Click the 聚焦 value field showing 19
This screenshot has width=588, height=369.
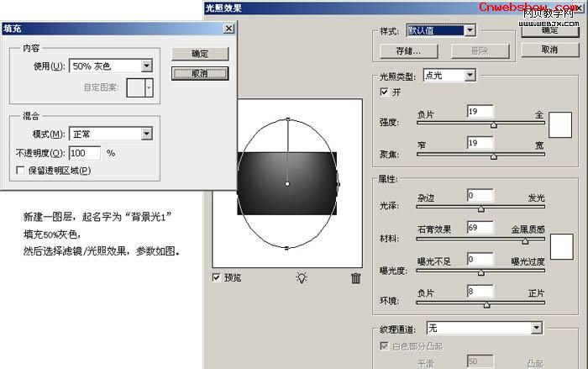pyautogui.click(x=480, y=143)
